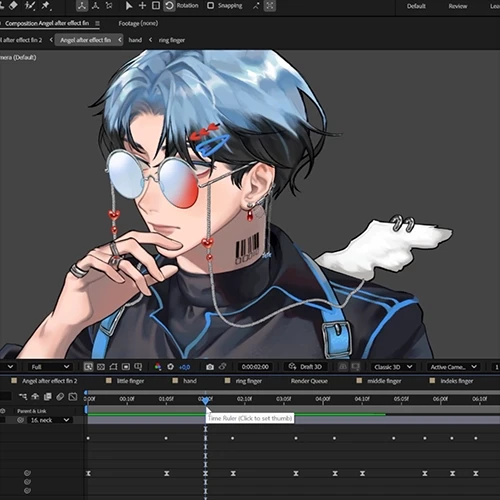Pick the Position move gizmo tool
Viewport: 500px width, 500px height.
(142, 6)
